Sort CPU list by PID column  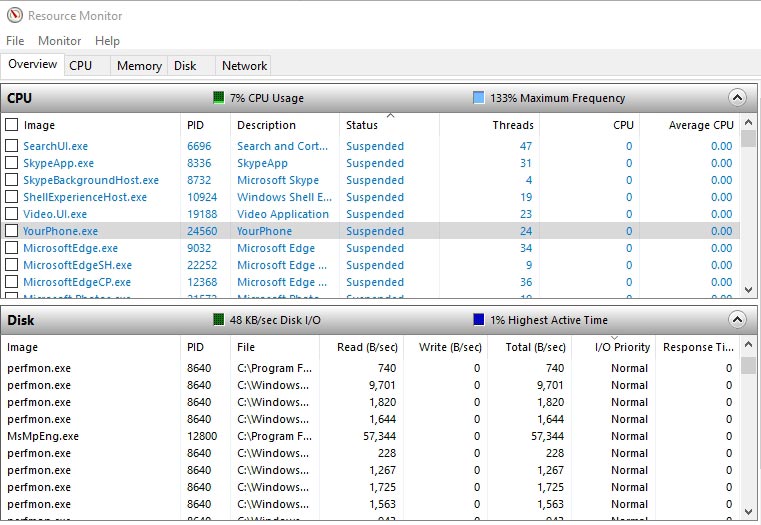click(205, 125)
